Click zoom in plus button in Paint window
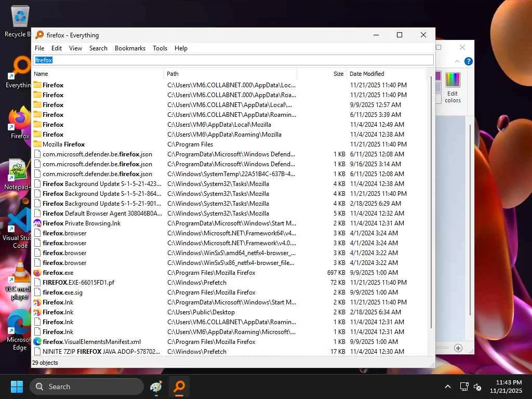The height and width of the screenshot is (399, 532). coord(458,348)
